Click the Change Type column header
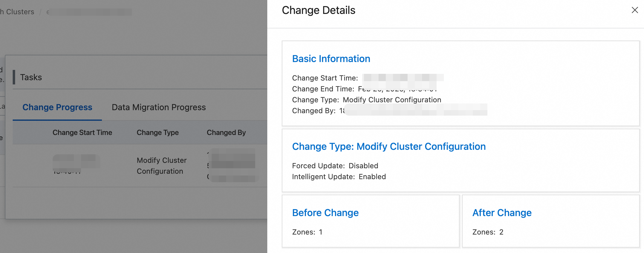Viewport: 644px width, 253px height. point(158,133)
